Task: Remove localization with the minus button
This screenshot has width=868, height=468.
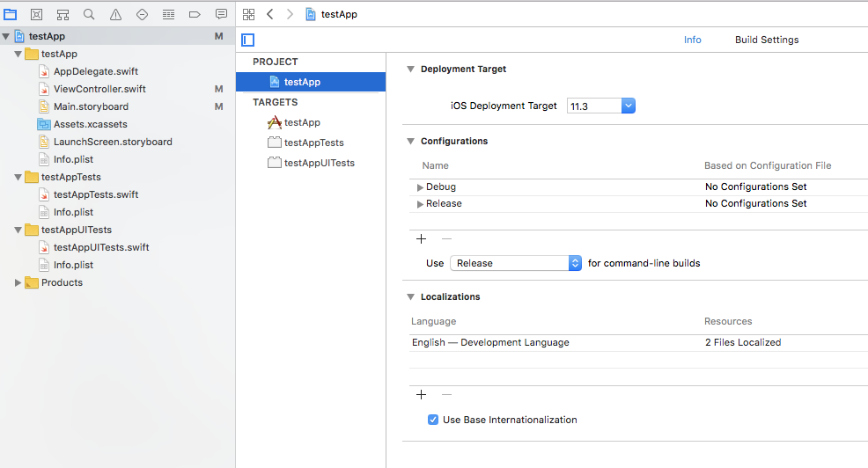Action: [446, 394]
